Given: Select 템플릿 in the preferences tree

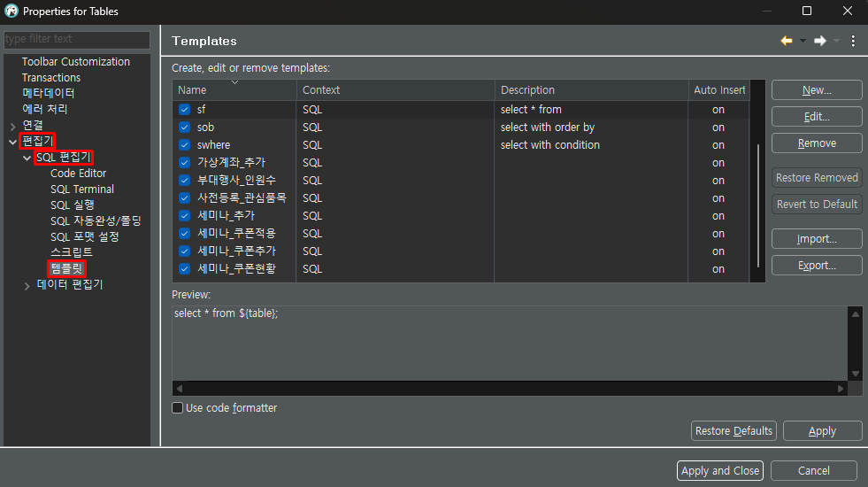Looking at the screenshot, I should pos(66,268).
